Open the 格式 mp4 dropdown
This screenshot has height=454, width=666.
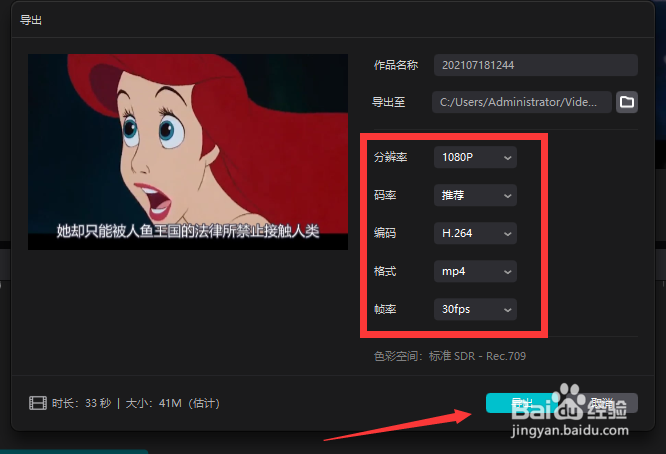[x=475, y=271]
